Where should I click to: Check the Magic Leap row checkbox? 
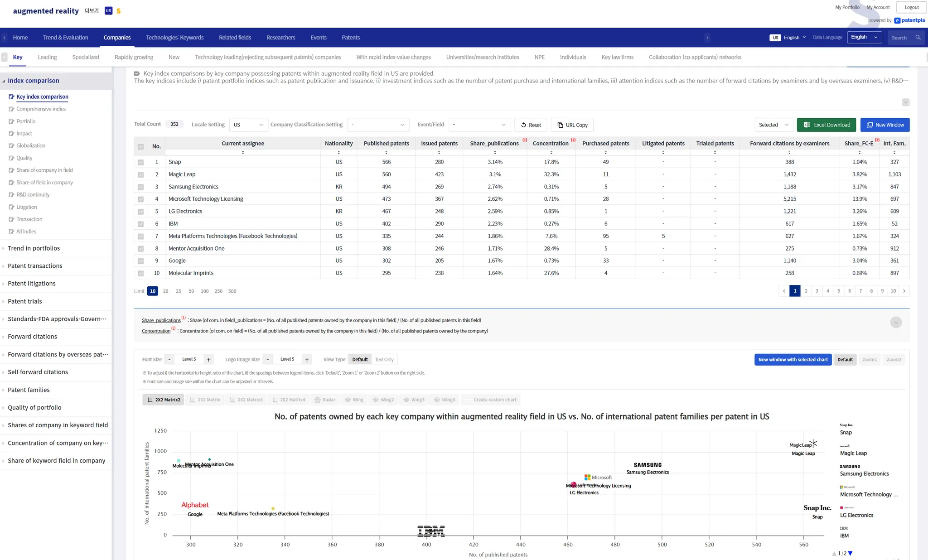tap(141, 174)
